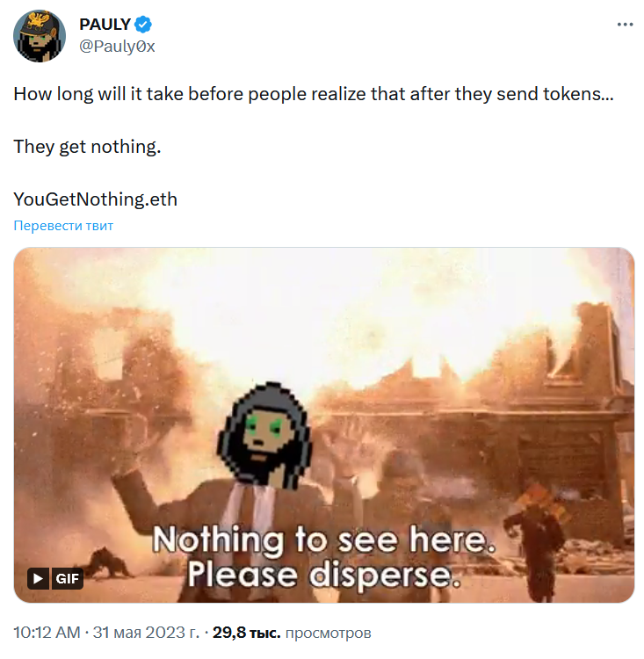
Task: Click the 'They get nothing.' line
Action: [88, 147]
